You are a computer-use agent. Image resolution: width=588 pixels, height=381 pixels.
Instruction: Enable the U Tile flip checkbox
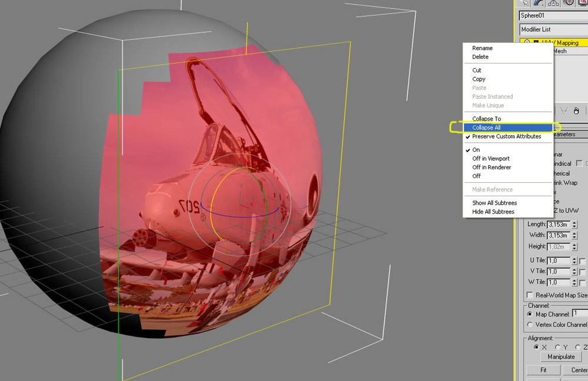[582, 260]
